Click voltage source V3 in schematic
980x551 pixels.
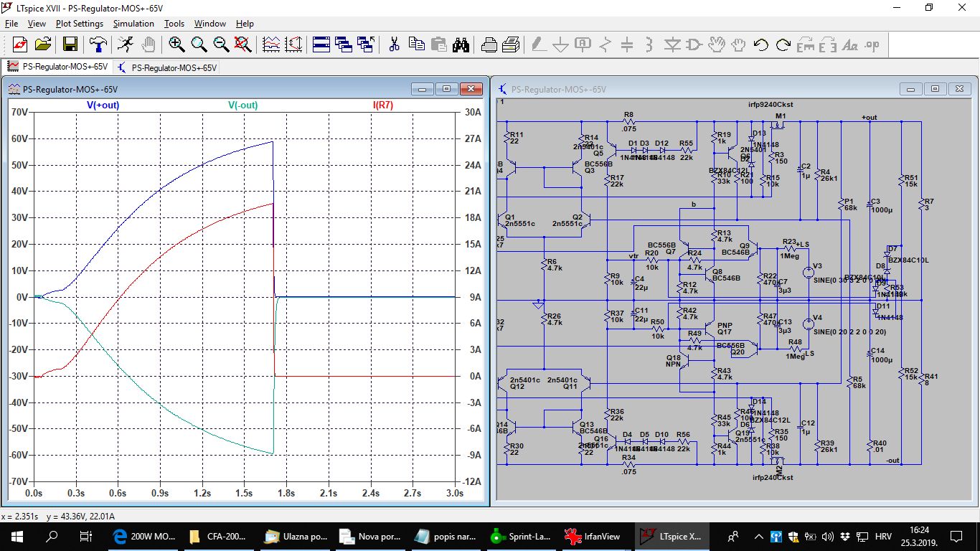click(808, 272)
